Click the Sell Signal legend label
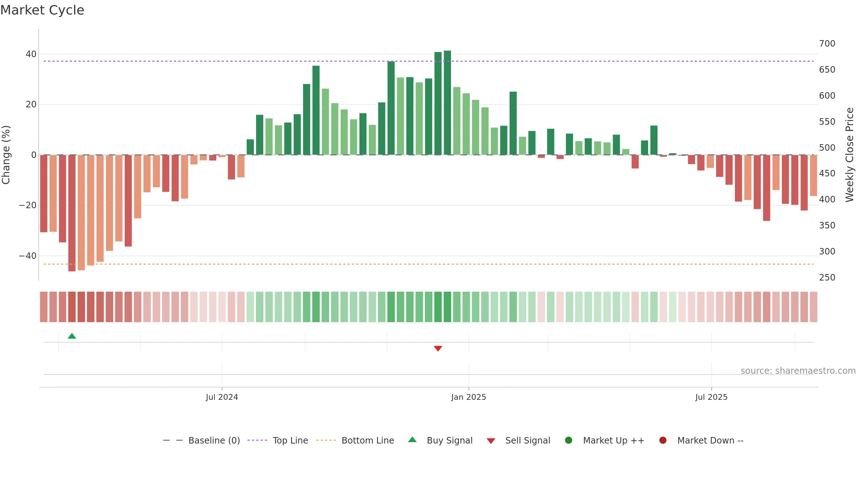 528,440
